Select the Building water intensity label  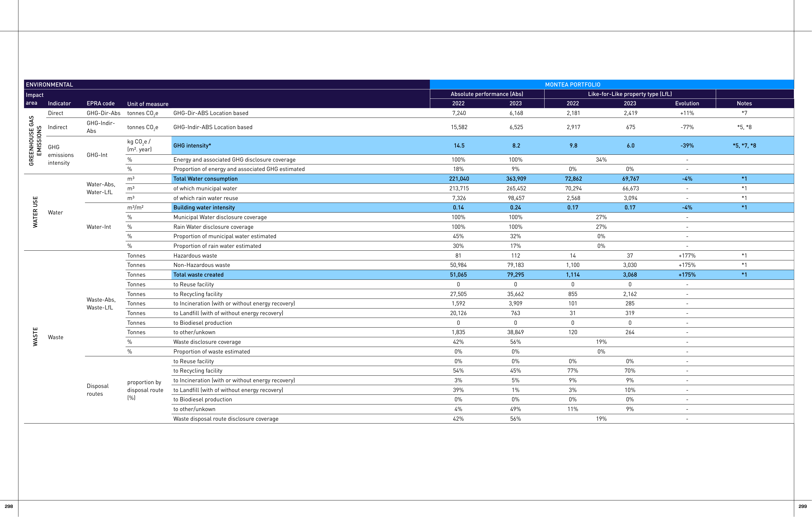204,208
